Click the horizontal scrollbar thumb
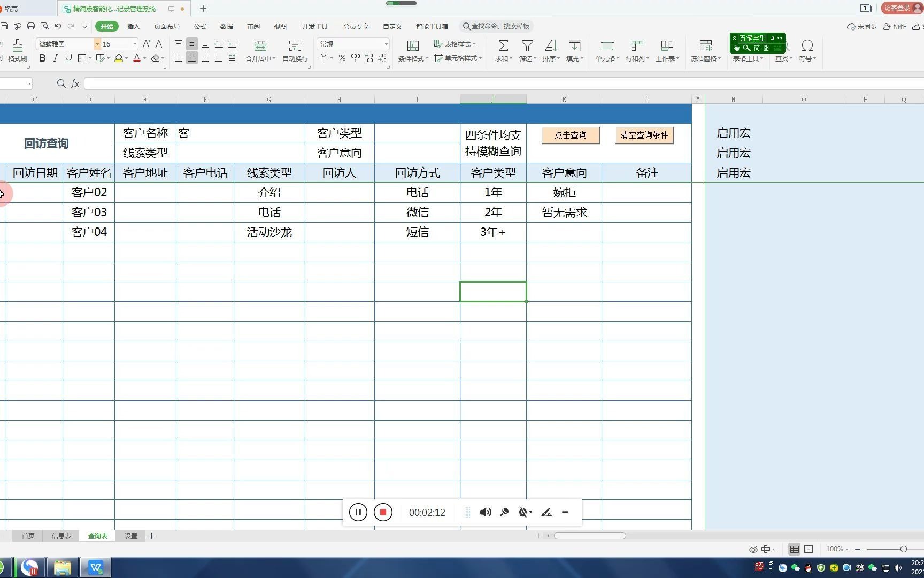The height and width of the screenshot is (578, 924). point(590,536)
